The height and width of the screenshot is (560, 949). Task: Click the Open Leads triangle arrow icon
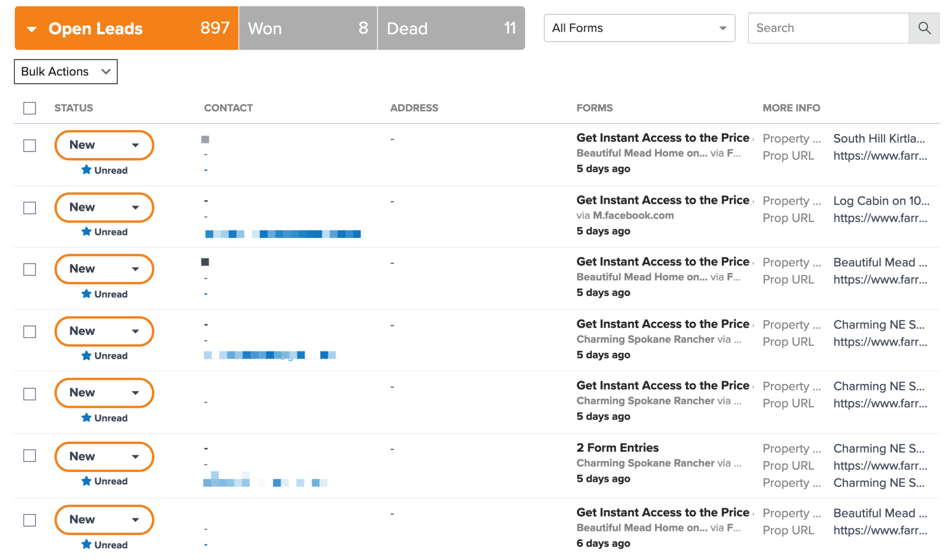pyautogui.click(x=32, y=29)
